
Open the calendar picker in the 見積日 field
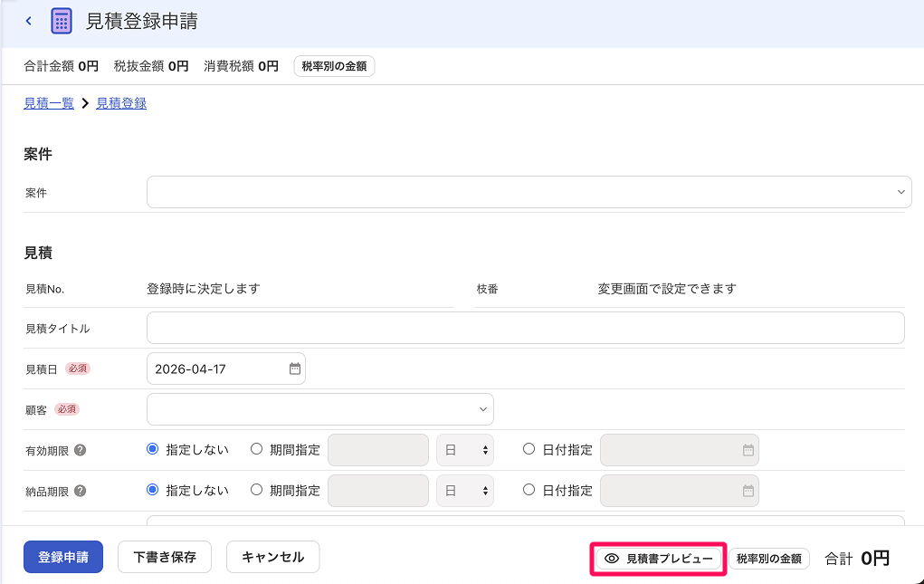tap(295, 369)
